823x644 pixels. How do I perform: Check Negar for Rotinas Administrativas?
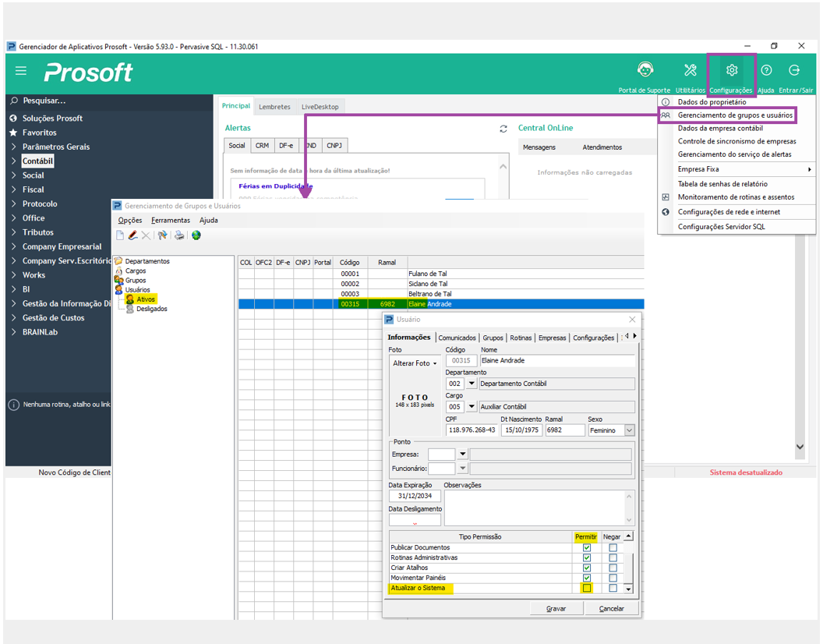tap(613, 558)
